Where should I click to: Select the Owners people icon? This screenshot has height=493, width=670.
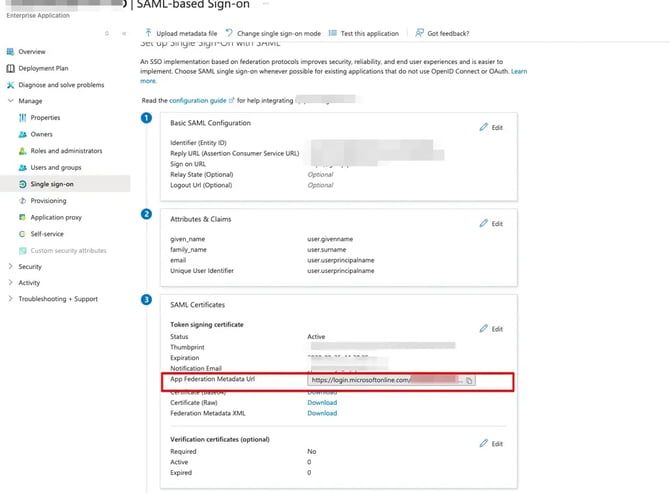(x=23, y=134)
